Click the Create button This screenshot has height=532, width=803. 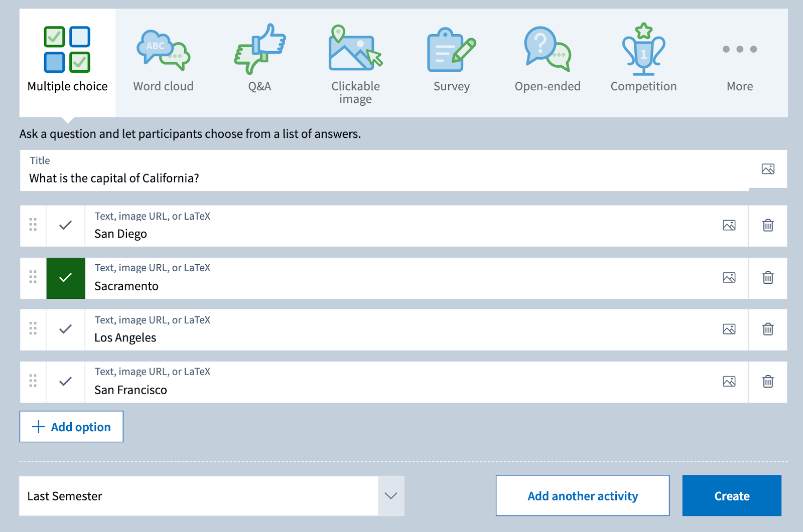(x=731, y=496)
